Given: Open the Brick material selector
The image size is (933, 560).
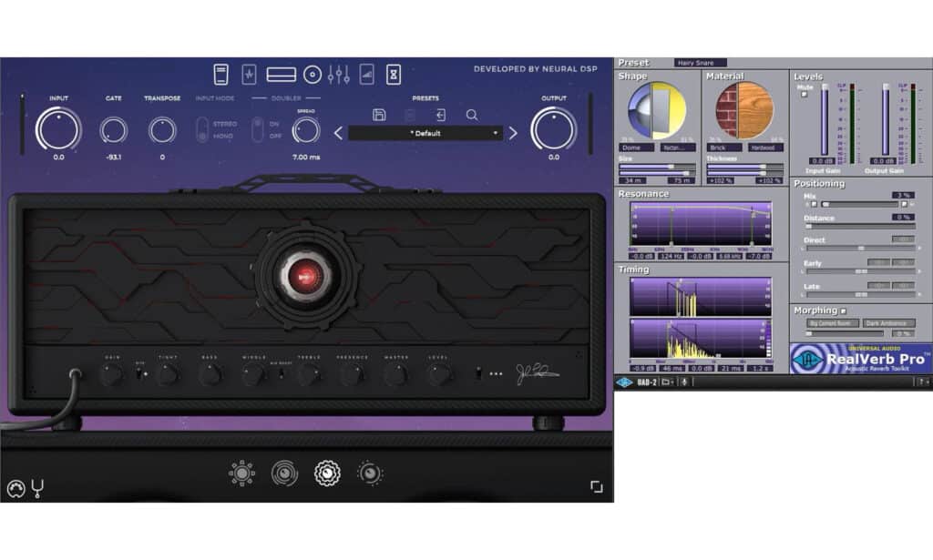Looking at the screenshot, I should click(719, 147).
